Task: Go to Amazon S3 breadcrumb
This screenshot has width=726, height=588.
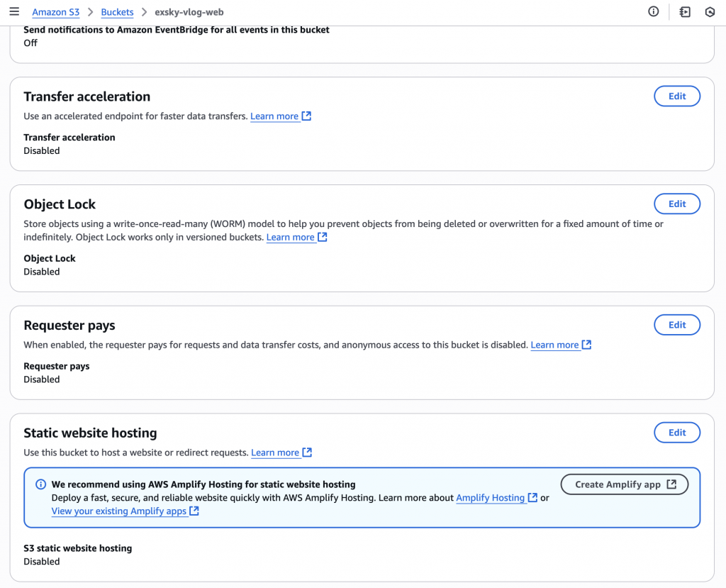Action: pos(55,13)
